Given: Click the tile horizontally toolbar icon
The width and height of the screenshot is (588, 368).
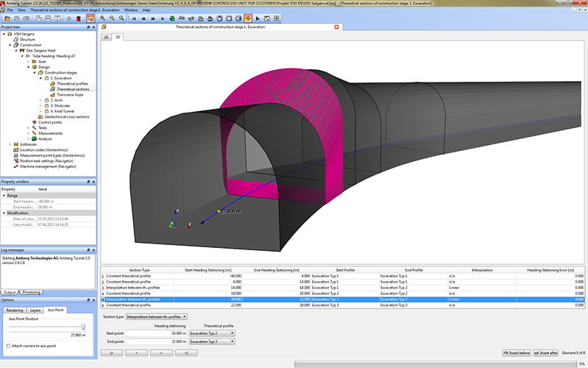Looking at the screenshot, I should (x=48, y=18).
